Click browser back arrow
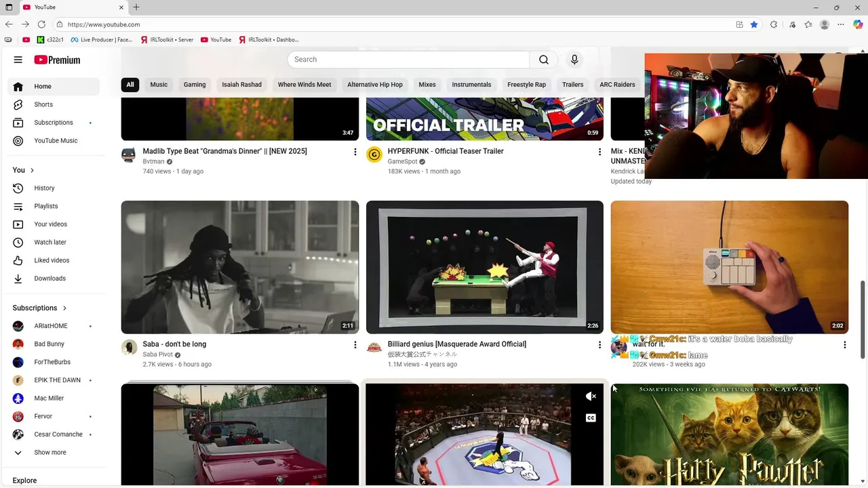This screenshot has height=488, width=868. 9,24
